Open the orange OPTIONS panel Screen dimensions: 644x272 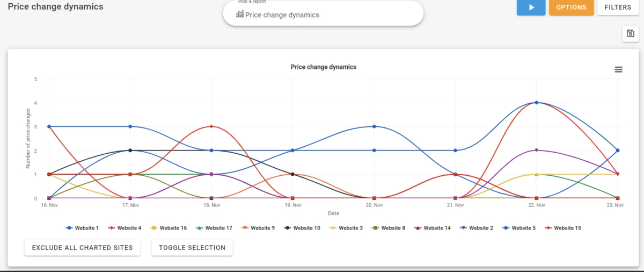pos(571,8)
